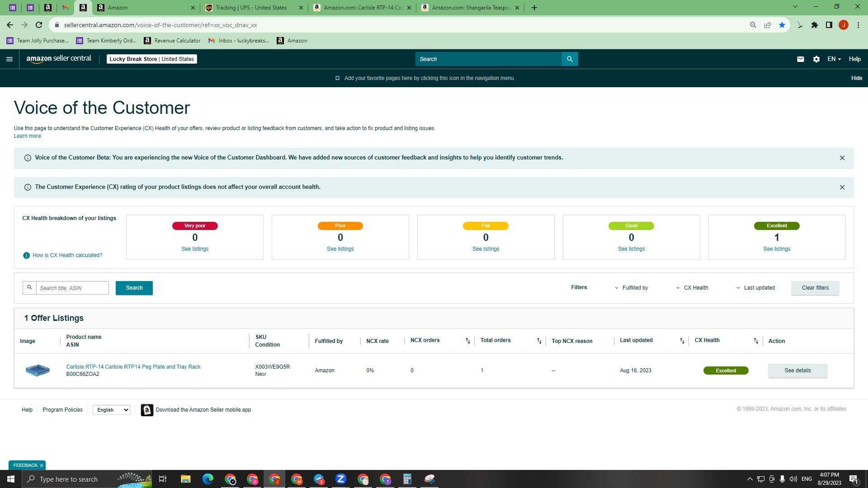Click the Windows taskbar search box
The image size is (868, 488).
click(87, 479)
